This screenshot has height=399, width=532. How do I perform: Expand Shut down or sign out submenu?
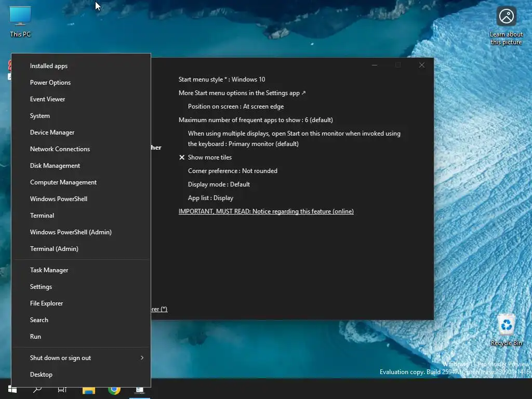pyautogui.click(x=81, y=358)
